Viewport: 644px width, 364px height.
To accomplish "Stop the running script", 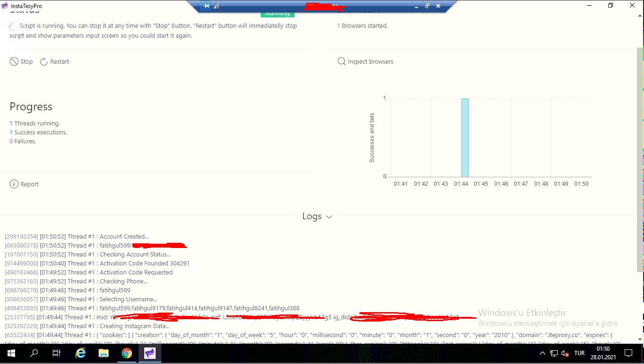I will (x=22, y=62).
